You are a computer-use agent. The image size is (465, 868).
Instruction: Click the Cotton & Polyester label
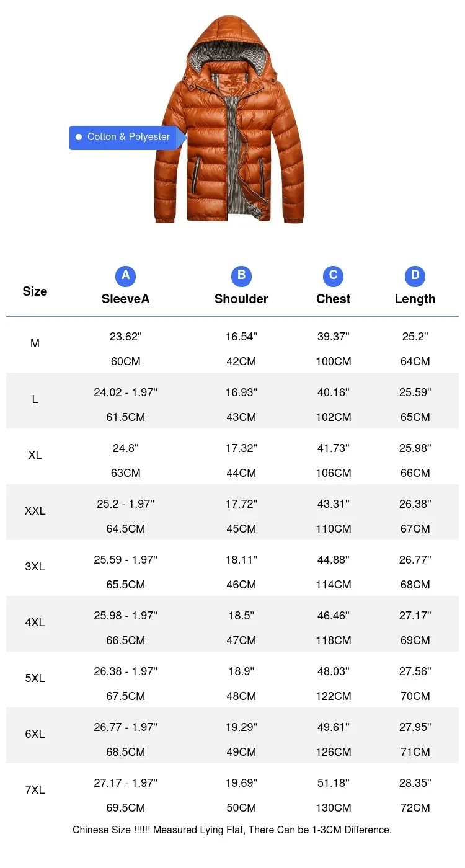click(x=128, y=137)
